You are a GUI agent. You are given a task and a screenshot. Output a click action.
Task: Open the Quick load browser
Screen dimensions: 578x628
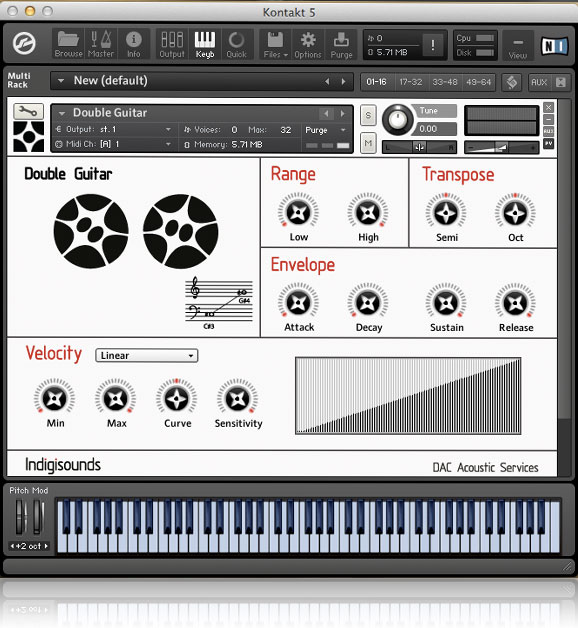point(236,44)
